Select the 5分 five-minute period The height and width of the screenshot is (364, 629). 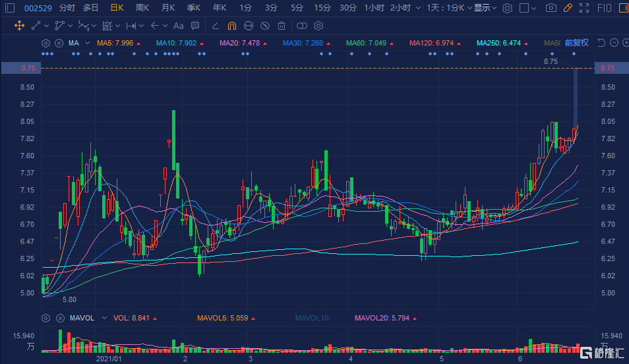(297, 8)
